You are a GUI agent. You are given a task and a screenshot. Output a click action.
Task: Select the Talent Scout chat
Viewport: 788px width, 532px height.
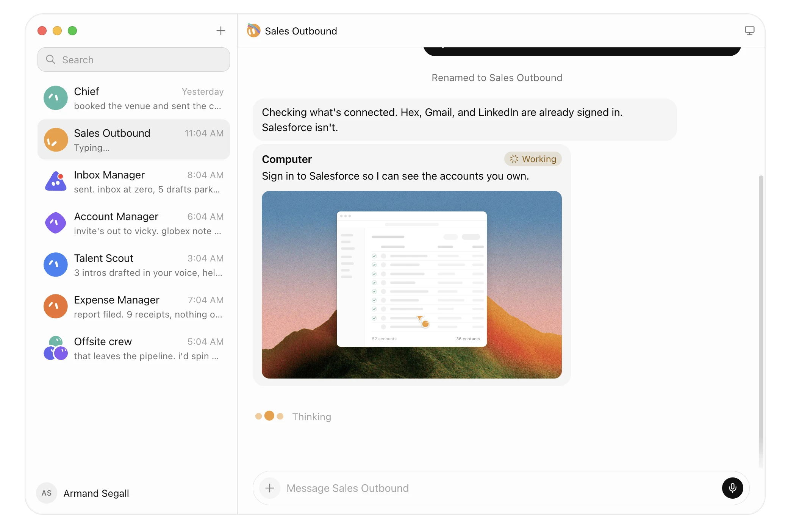134,265
